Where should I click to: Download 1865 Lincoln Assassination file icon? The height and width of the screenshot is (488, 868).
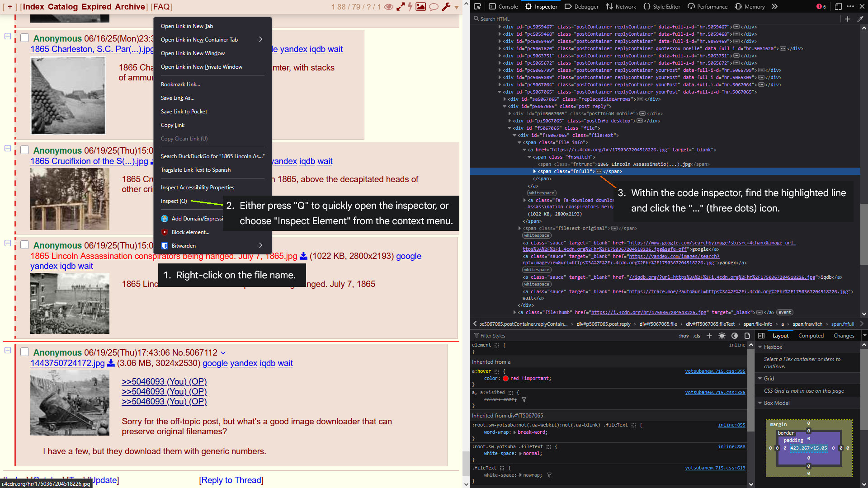coord(303,256)
